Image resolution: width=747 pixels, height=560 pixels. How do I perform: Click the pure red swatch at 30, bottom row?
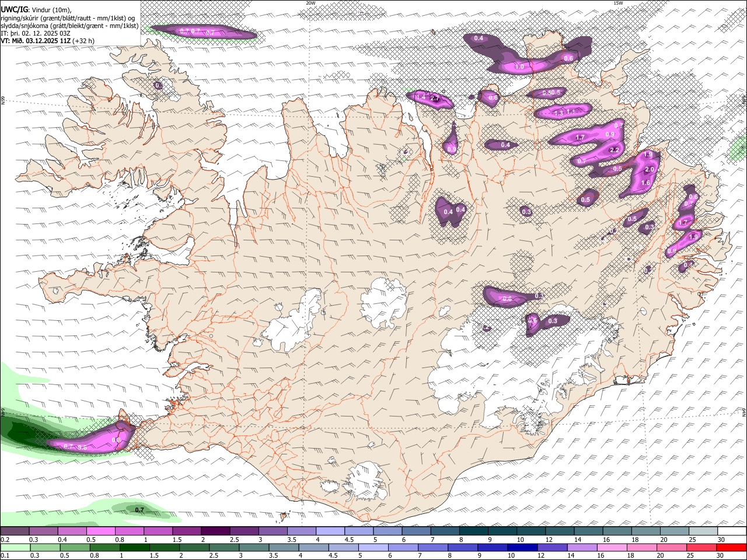pyautogui.click(x=731, y=547)
